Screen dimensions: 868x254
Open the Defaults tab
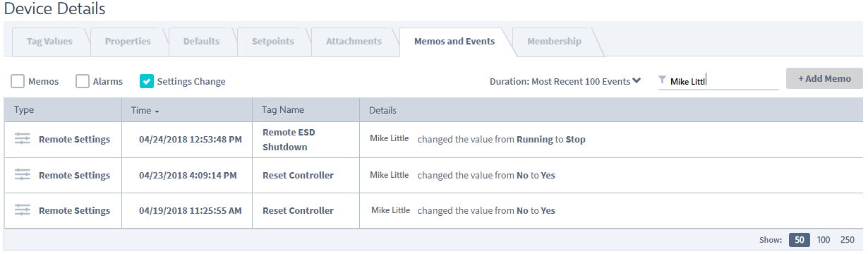(x=201, y=42)
